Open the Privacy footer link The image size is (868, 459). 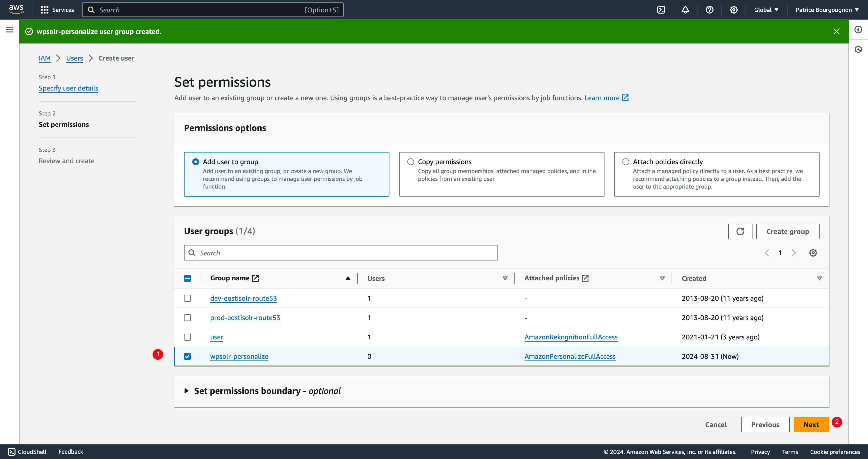pos(760,452)
